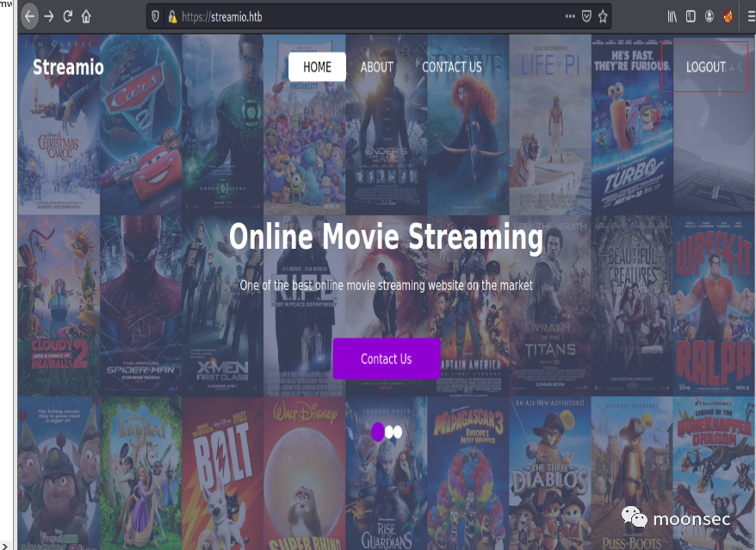The image size is (756, 550).
Task: Click the padlock security warning icon
Action: [x=172, y=17]
